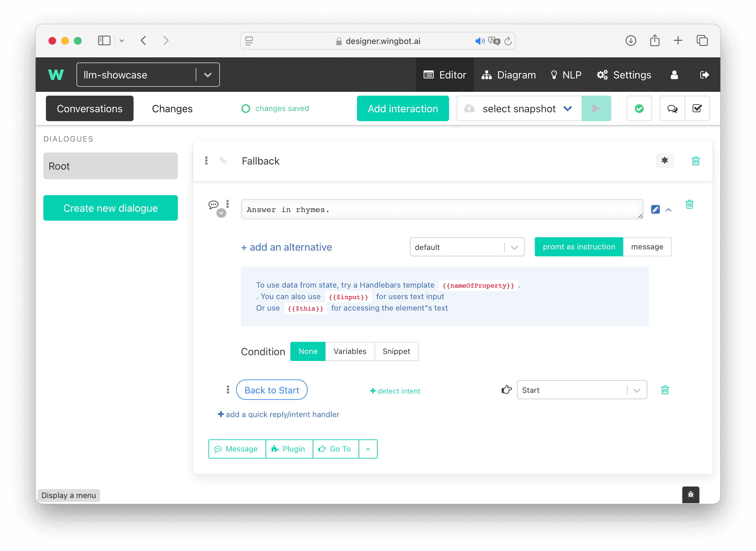Open the llm-showcase bot dropdown
Image resolution: width=756 pixels, height=551 pixels.
point(148,75)
